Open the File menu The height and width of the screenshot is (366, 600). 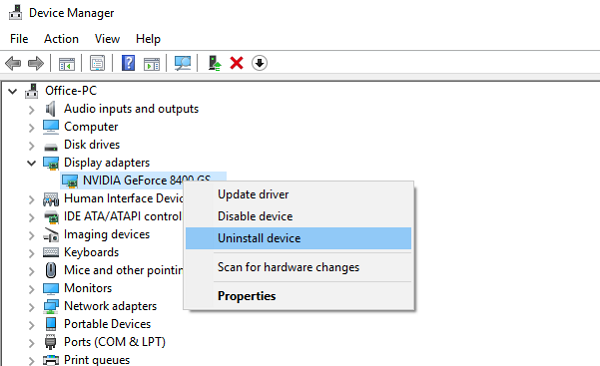19,39
